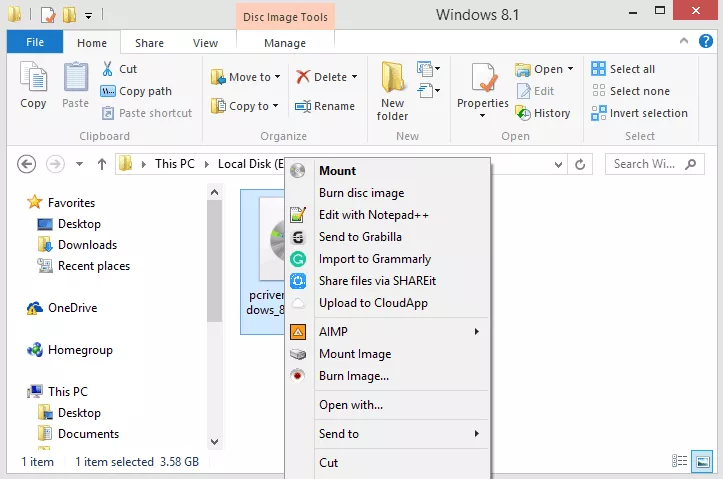
Task: Create a New folder
Action: click(392, 91)
